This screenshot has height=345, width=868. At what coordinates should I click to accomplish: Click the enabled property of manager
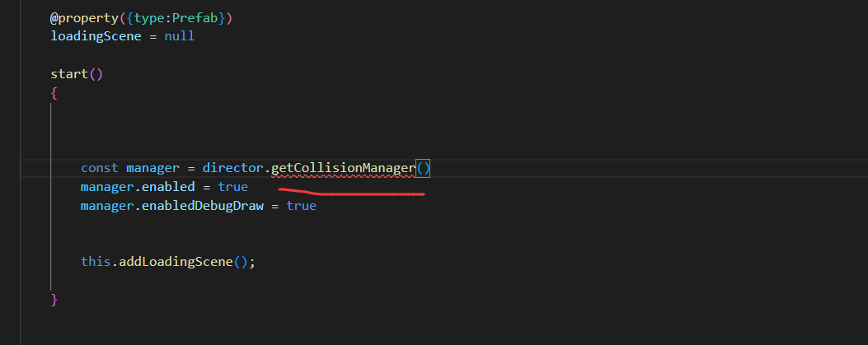(x=167, y=187)
